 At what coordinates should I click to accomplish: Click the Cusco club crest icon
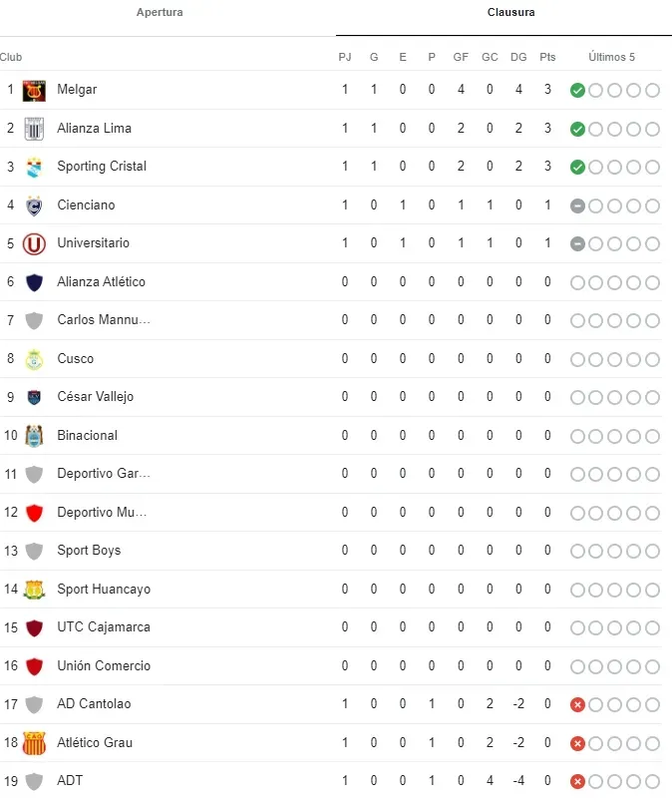[34, 359]
